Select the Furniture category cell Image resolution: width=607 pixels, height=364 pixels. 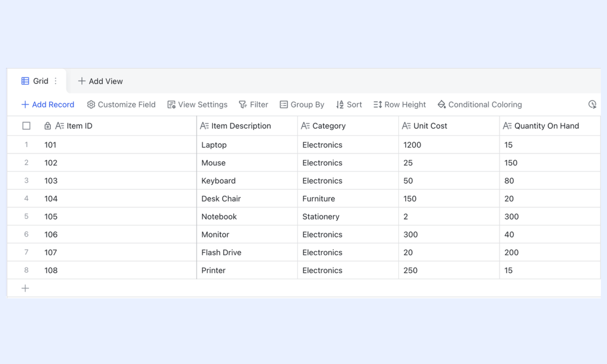pos(348,198)
